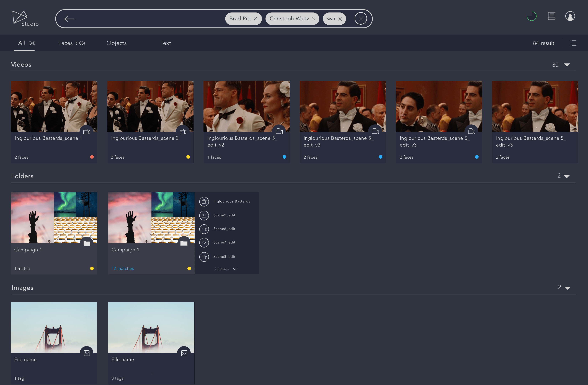Click video icon beside Inglourious Basterds list item
This screenshot has width=588, height=385.
tap(204, 201)
